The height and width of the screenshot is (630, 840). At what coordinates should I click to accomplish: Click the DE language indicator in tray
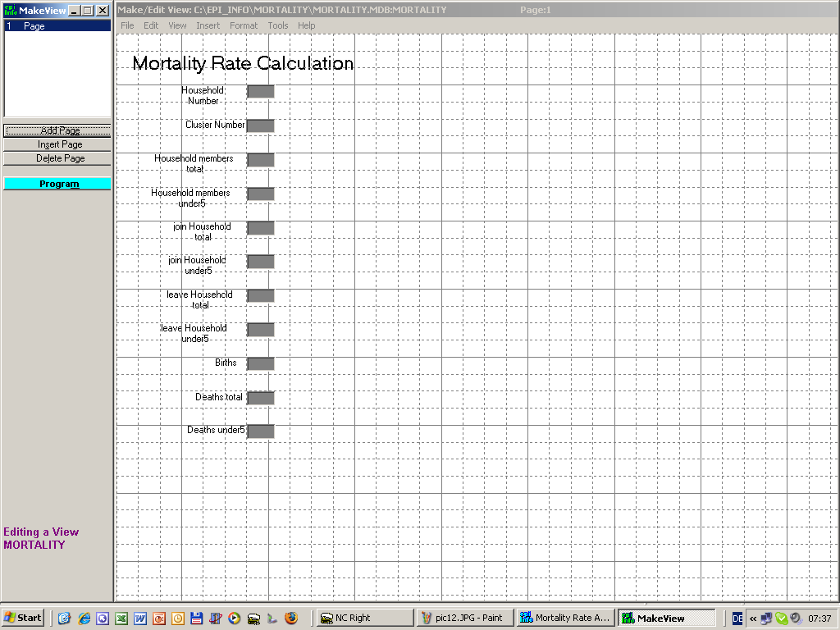click(738, 619)
